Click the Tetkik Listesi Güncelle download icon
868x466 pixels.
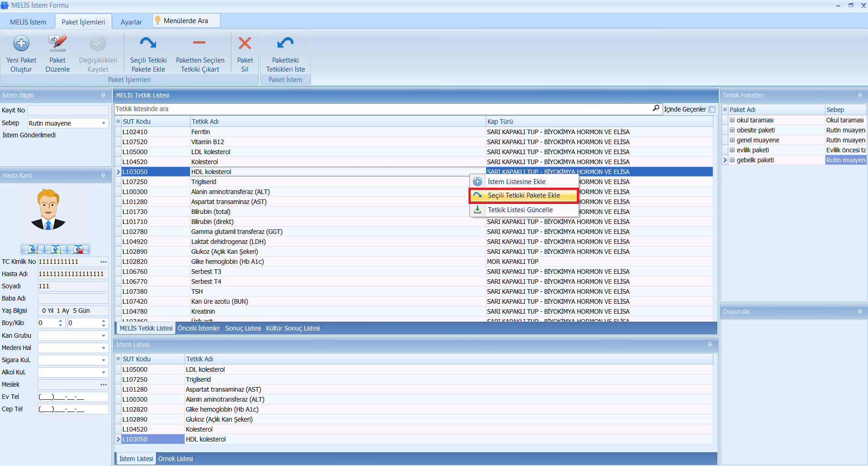[478, 209]
